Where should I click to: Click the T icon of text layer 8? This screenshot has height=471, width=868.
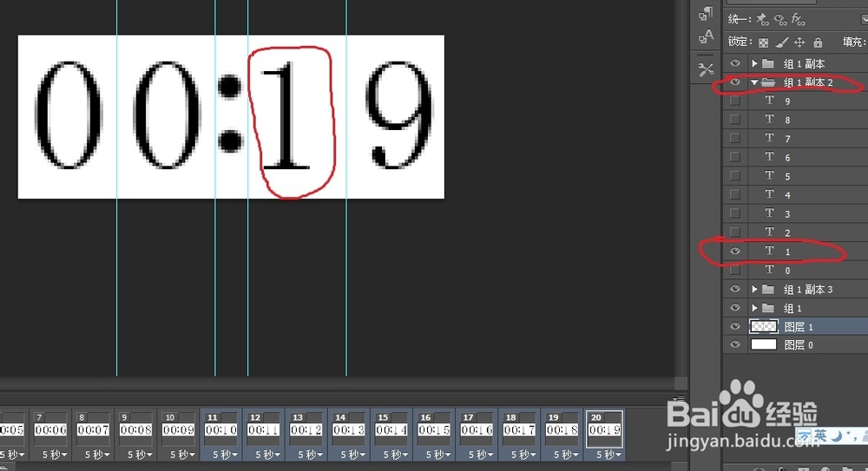pyautogui.click(x=769, y=119)
